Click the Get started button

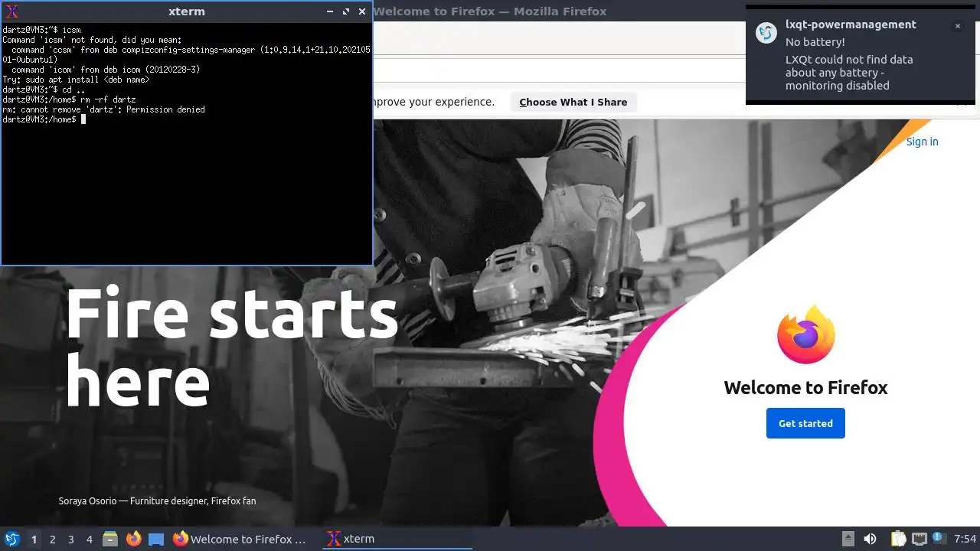805,423
